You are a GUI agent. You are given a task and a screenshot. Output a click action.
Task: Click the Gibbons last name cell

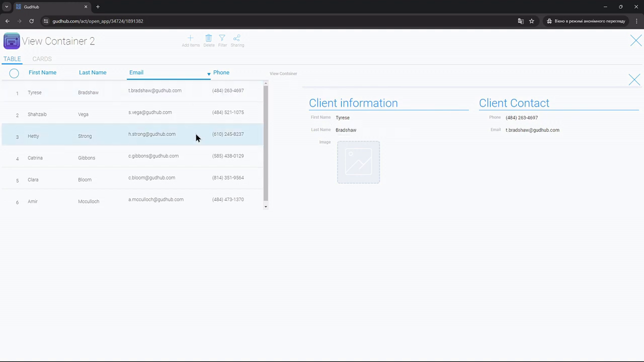[87, 158]
